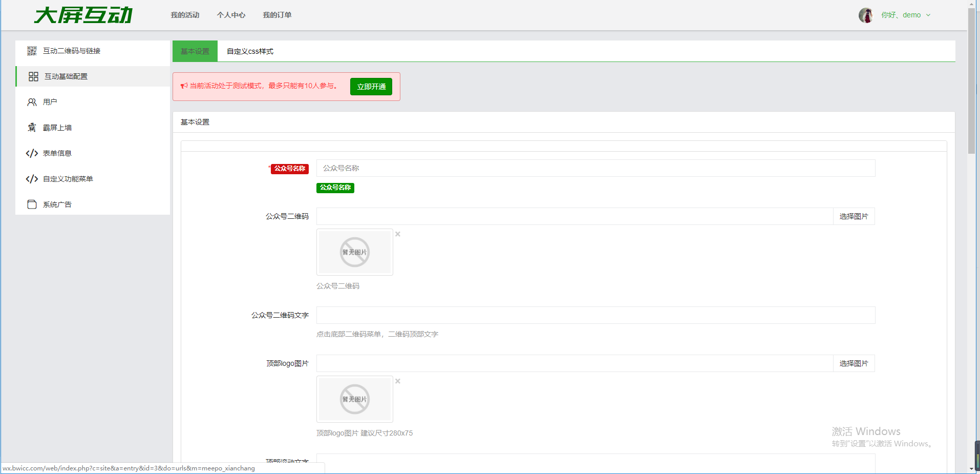Click the 公众号二维码 placeholder thumbnail
The height and width of the screenshot is (474, 980).
355,252
